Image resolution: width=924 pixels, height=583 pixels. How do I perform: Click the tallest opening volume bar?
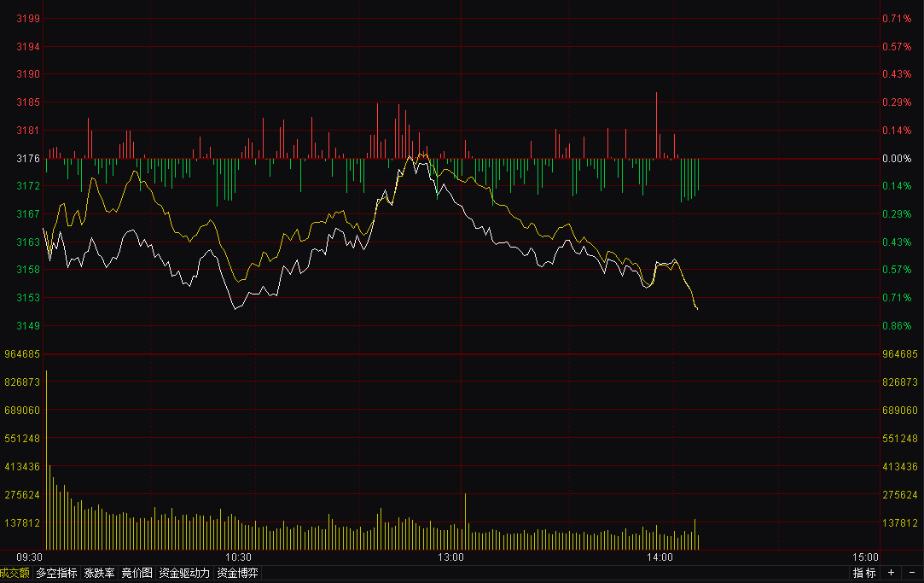pos(46,461)
